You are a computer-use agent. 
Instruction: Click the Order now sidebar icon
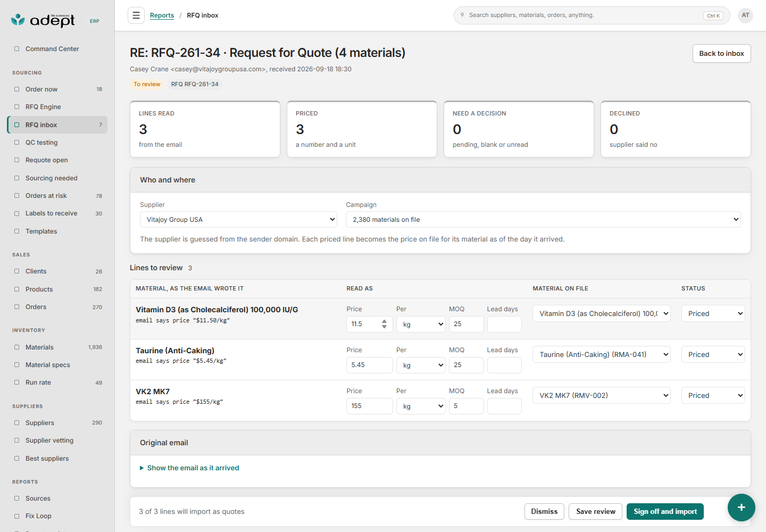[16, 89]
